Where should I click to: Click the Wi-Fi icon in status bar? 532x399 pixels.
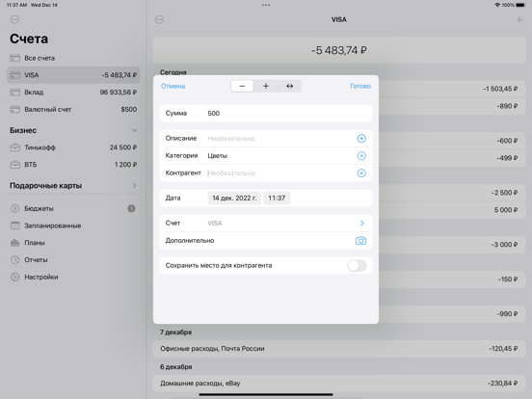click(x=497, y=5)
